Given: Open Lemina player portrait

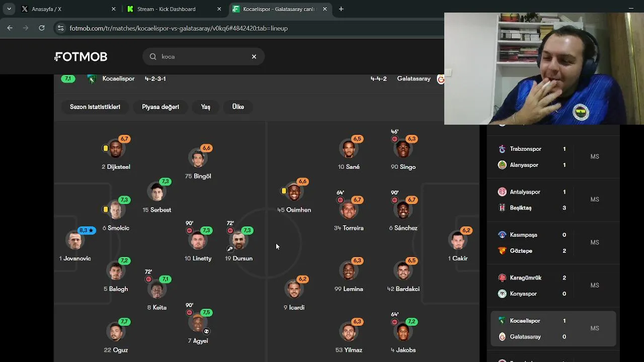Looking at the screenshot, I should click(348, 272).
